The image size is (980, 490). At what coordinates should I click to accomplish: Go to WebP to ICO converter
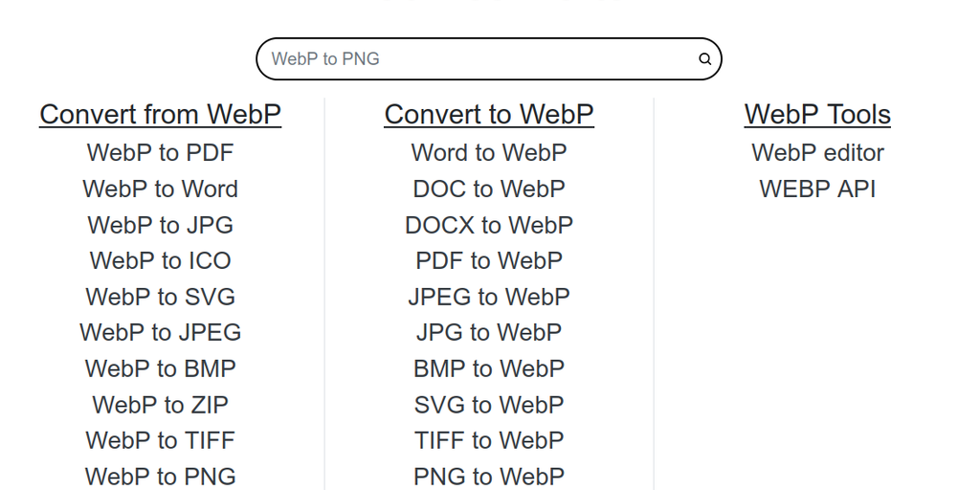(160, 261)
